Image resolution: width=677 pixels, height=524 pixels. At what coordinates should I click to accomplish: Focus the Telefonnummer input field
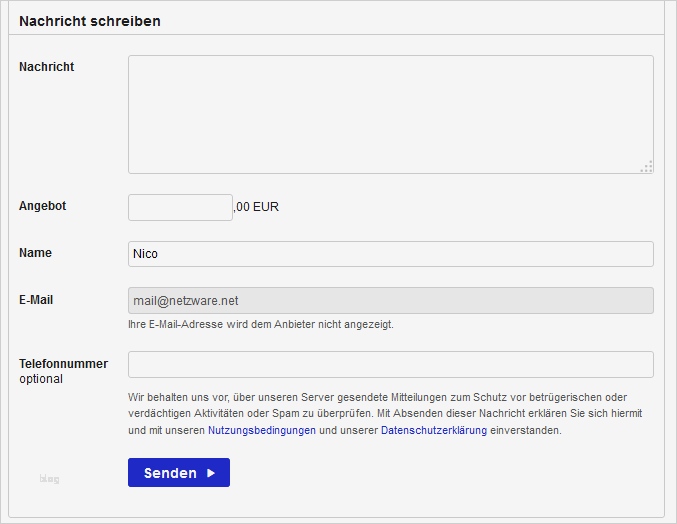click(x=390, y=364)
